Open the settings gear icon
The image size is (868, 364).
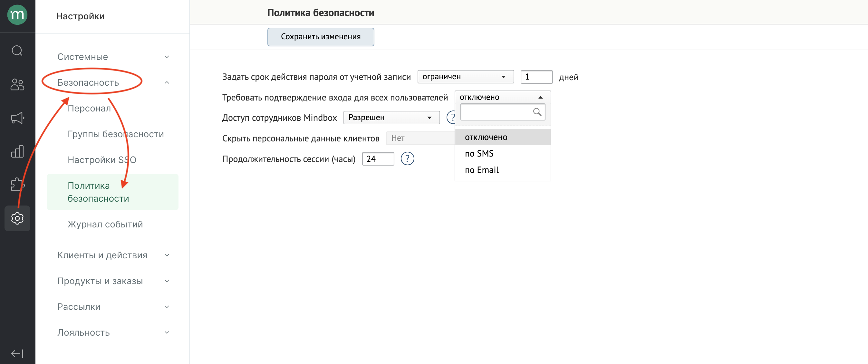pyautogui.click(x=17, y=218)
